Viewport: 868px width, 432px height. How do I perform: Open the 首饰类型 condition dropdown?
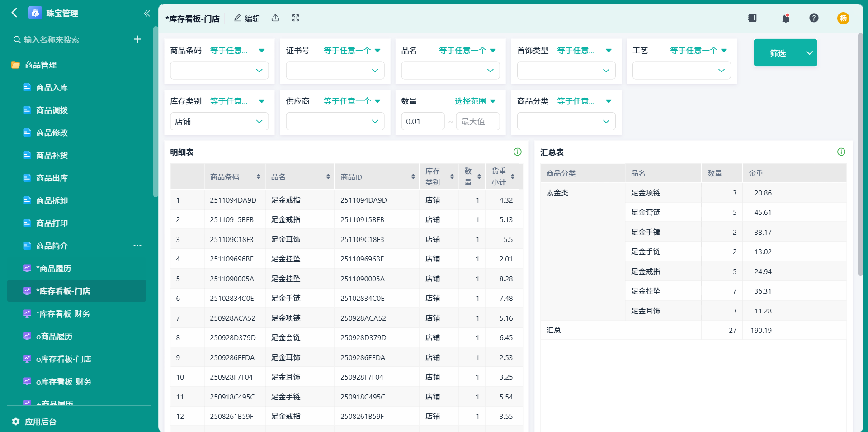tap(584, 51)
